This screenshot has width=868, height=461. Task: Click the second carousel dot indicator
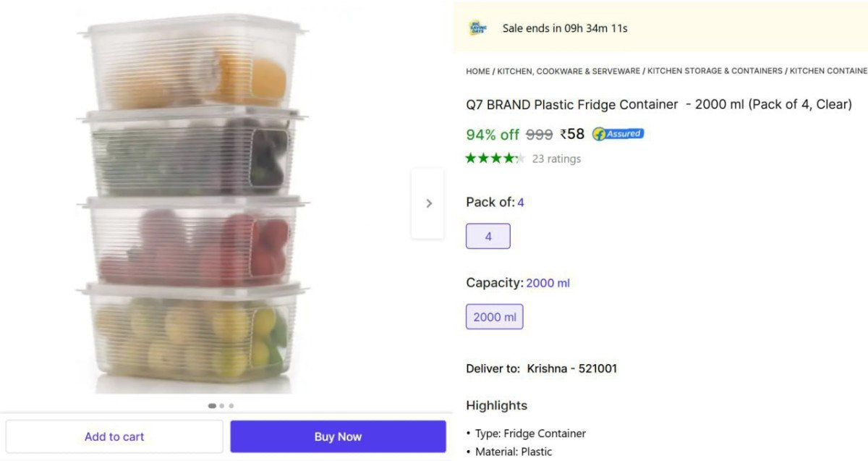click(x=221, y=406)
